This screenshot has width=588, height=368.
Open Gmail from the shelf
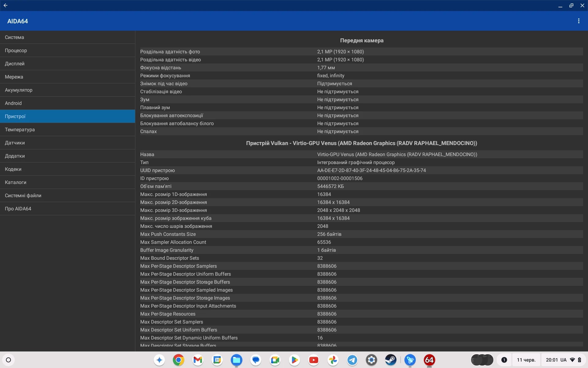[198, 360]
